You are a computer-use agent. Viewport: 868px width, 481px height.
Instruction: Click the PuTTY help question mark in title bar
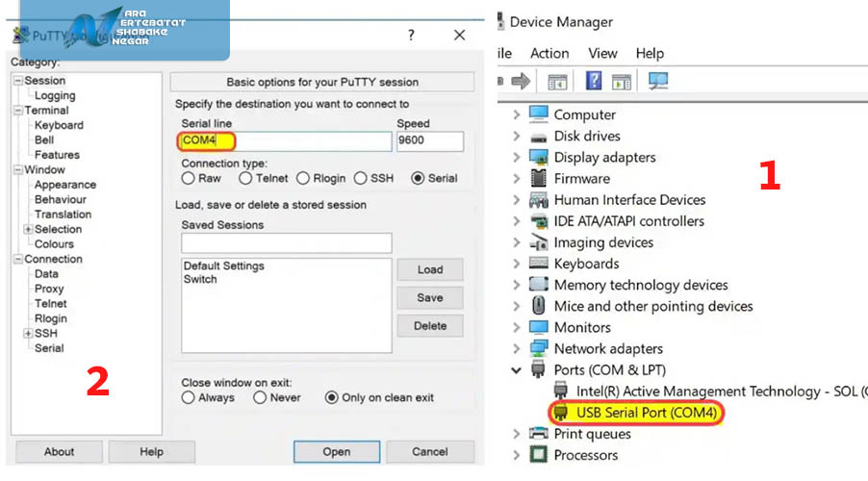point(411,35)
